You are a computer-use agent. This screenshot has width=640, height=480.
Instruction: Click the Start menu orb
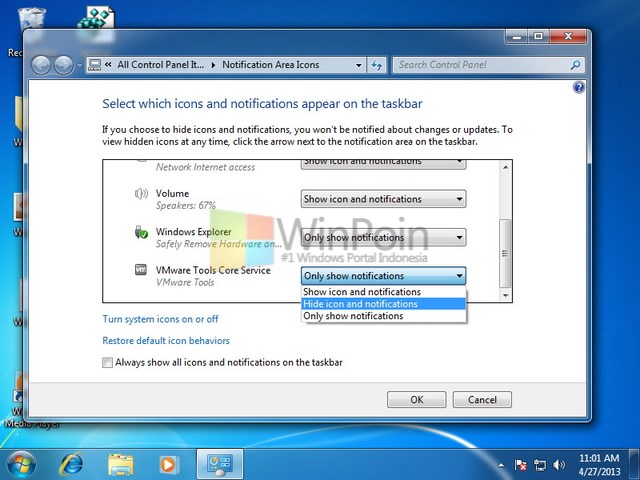[x=21, y=464]
